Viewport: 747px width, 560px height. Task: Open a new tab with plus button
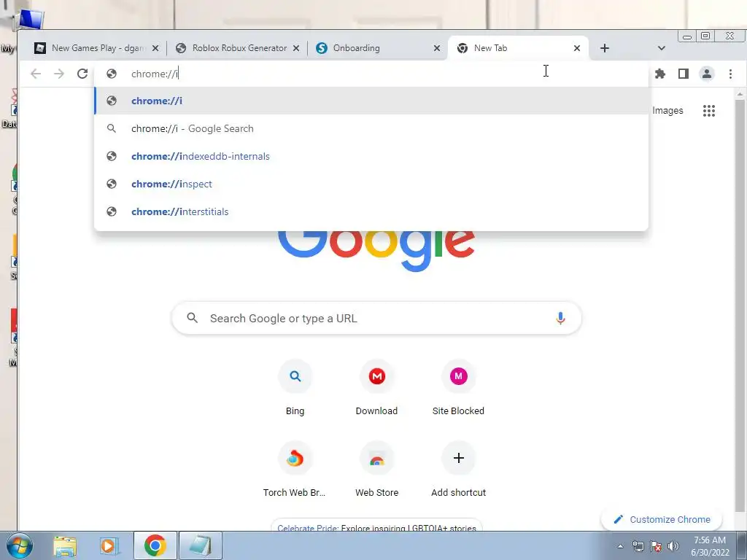605,48
